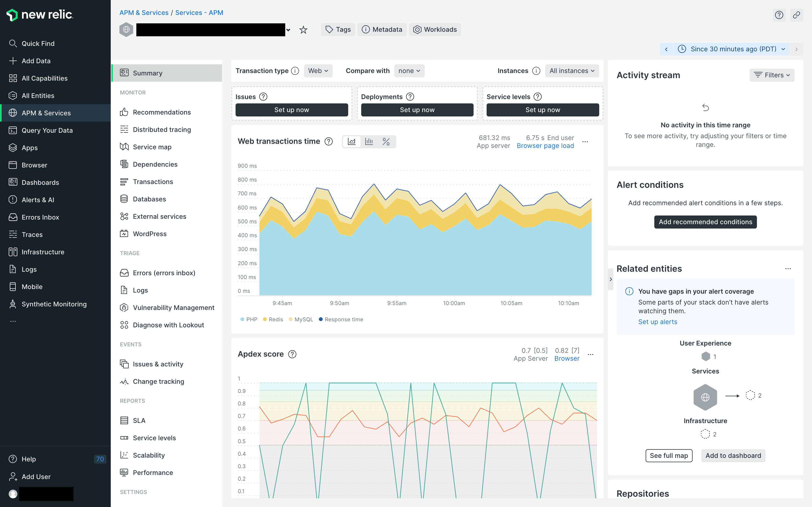Toggle PHP series in chart legend
The image size is (812, 507).
[x=249, y=319]
